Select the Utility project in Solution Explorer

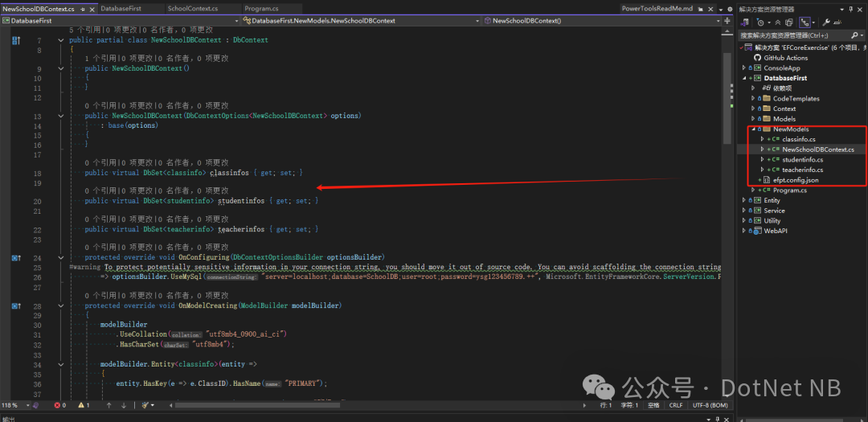tap(772, 221)
